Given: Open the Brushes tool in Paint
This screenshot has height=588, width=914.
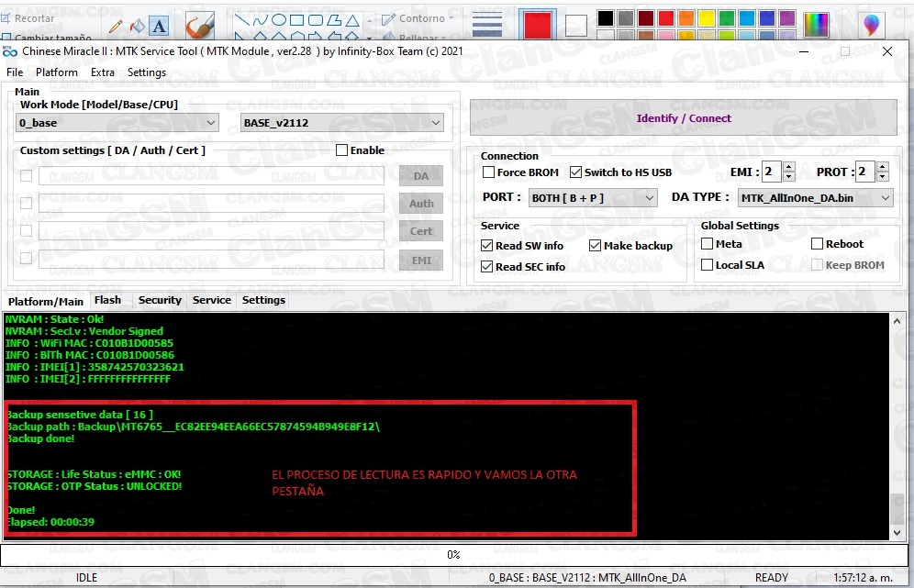Looking at the screenshot, I should pos(198,25).
